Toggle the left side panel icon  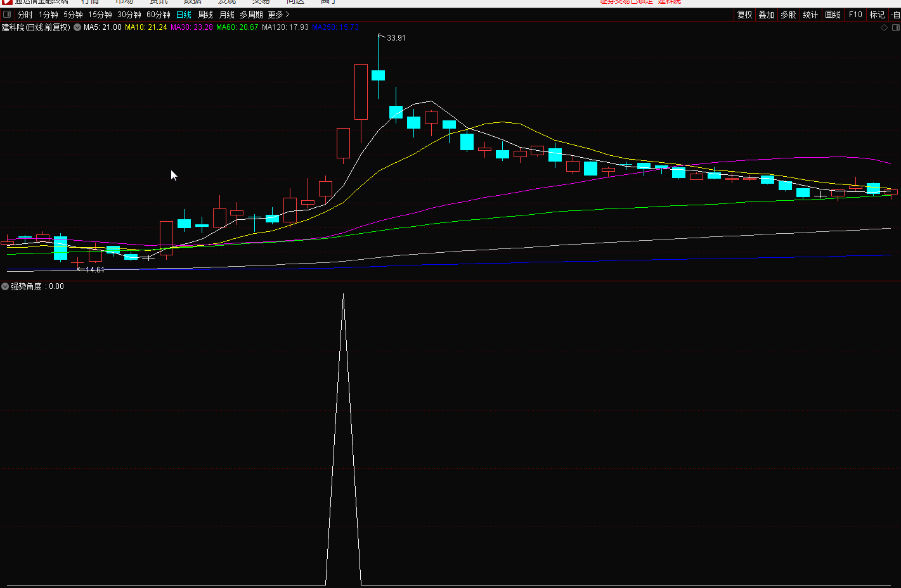click(8, 15)
